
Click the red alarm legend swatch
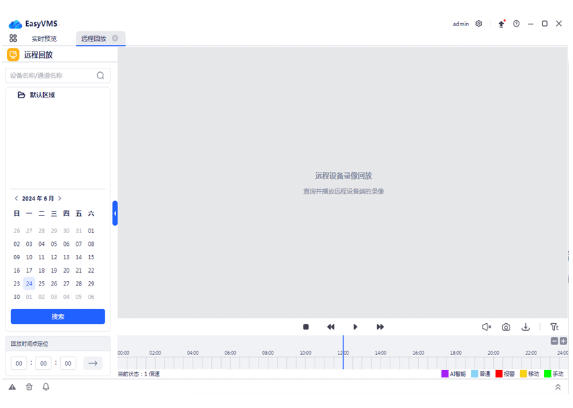tap(499, 374)
